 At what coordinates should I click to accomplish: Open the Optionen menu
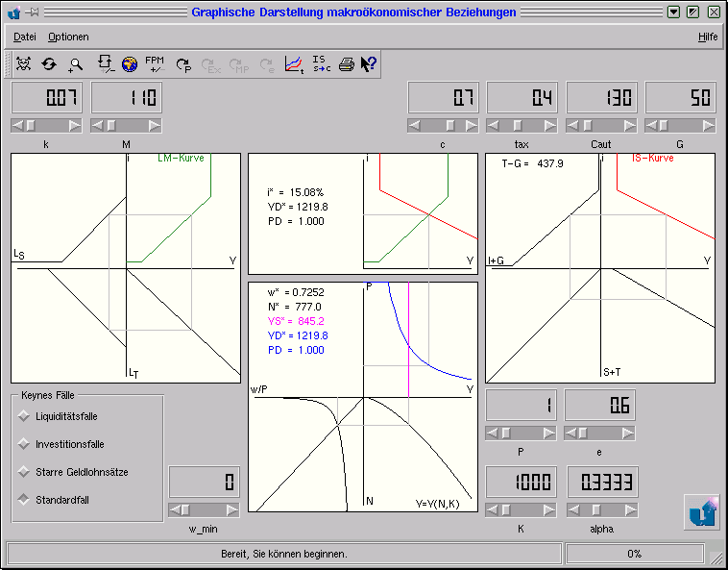coord(68,37)
